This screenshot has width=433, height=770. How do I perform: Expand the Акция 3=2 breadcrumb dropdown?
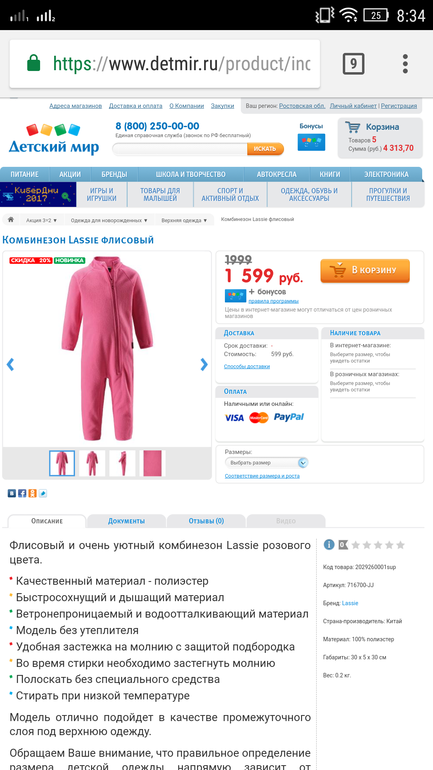pyautogui.click(x=41, y=220)
